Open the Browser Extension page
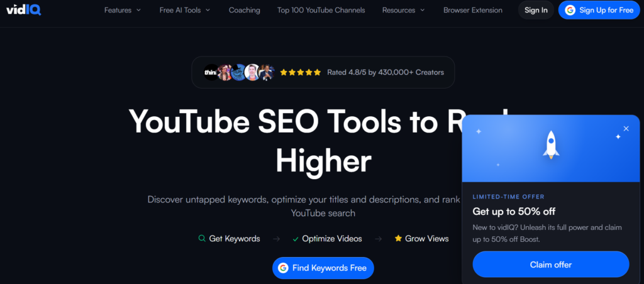 [473, 10]
